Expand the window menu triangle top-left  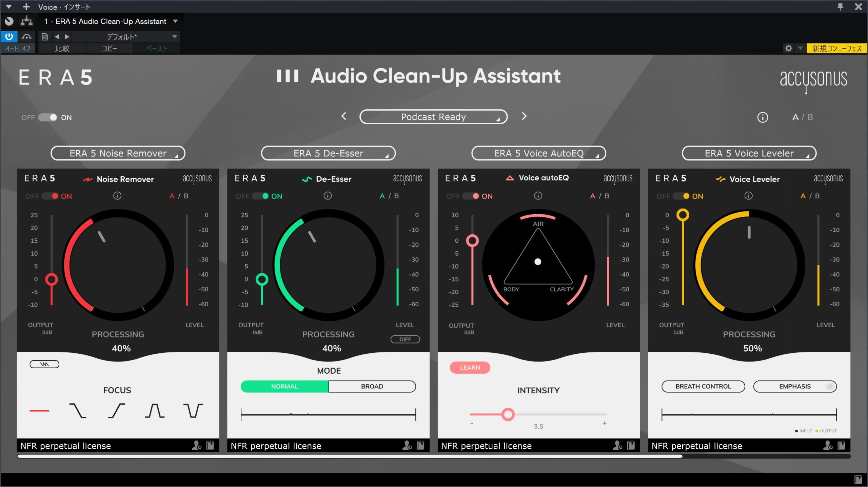(9, 7)
